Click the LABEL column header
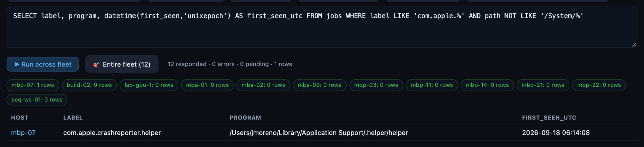 (x=73, y=118)
